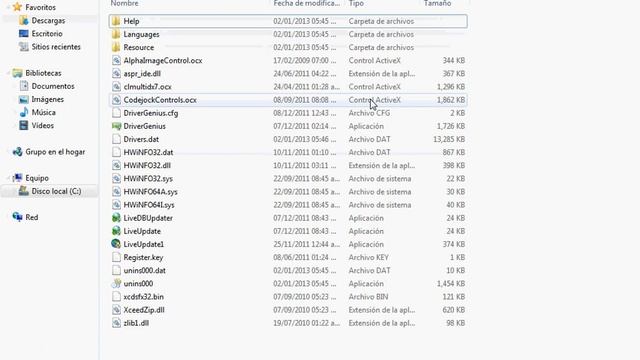Click the Archivo CFG type cell
Image resolution: width=640 pixels, height=360 pixels.
point(369,113)
